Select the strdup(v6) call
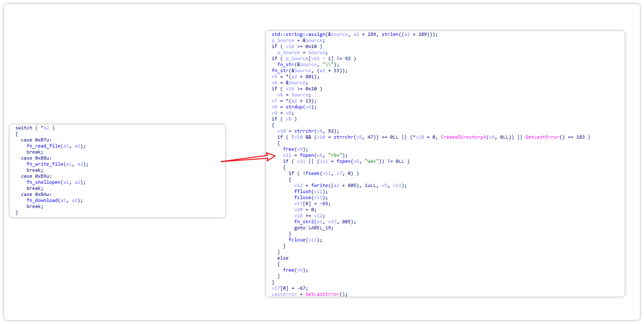 tap(301, 107)
